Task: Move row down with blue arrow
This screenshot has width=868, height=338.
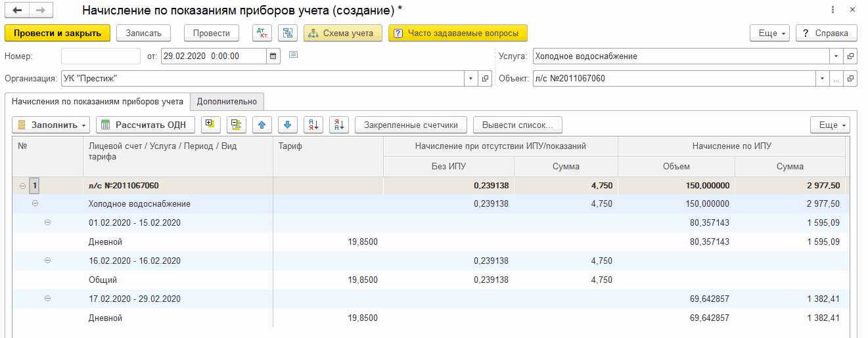Action: pos(288,125)
